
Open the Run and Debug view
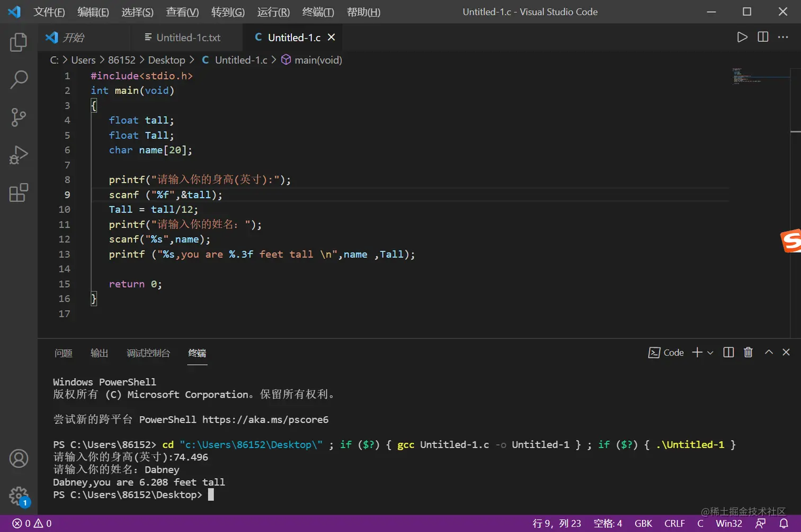(x=19, y=155)
